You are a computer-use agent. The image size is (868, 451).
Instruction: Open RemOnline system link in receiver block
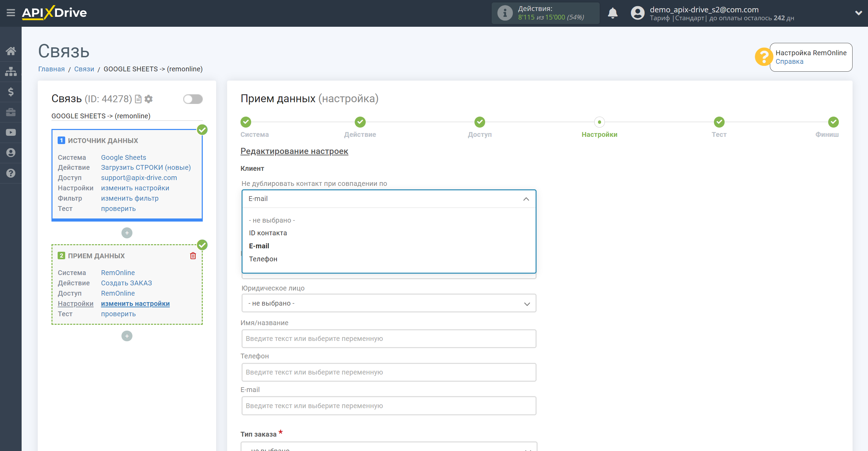pyautogui.click(x=118, y=273)
